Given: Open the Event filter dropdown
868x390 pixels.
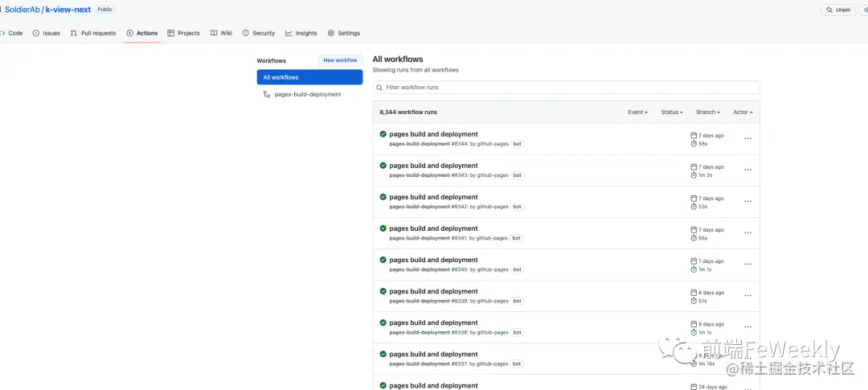Looking at the screenshot, I should (637, 112).
